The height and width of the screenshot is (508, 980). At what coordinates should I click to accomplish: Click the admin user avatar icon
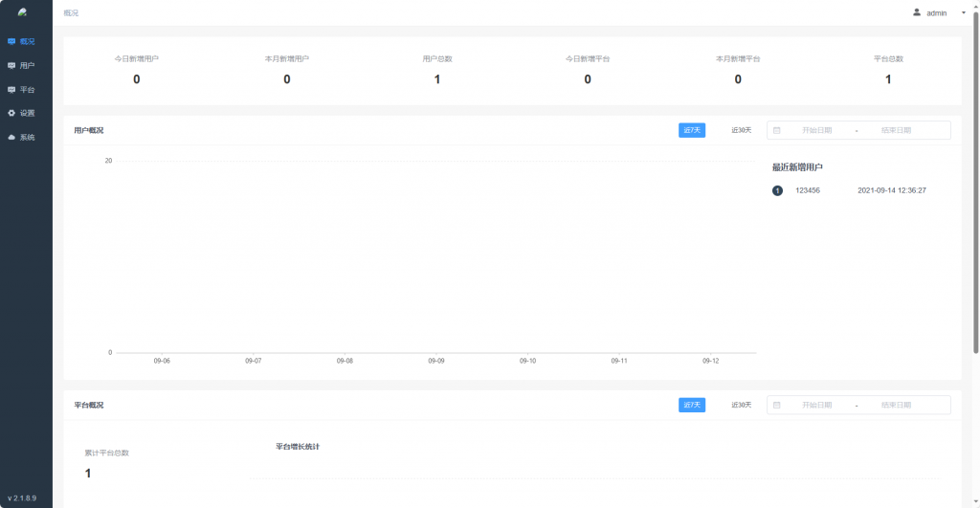point(917,12)
